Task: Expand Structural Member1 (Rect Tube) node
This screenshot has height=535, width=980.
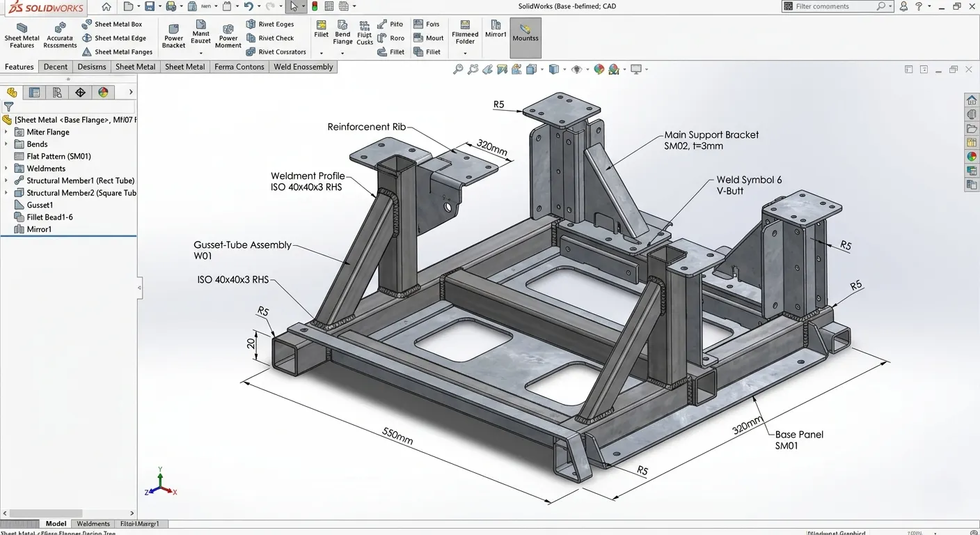Action: pos(6,180)
